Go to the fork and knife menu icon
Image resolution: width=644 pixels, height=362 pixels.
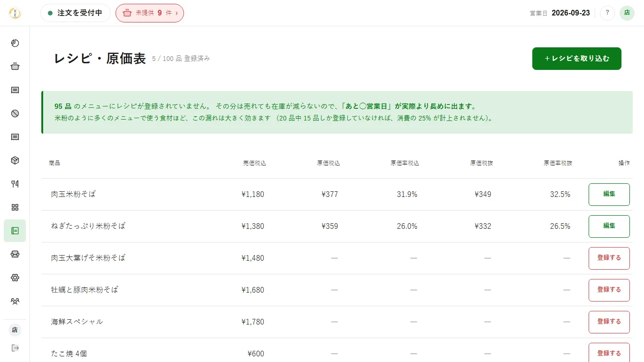pos(15,184)
